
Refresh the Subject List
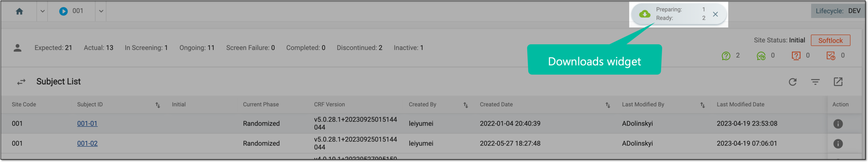(x=793, y=82)
